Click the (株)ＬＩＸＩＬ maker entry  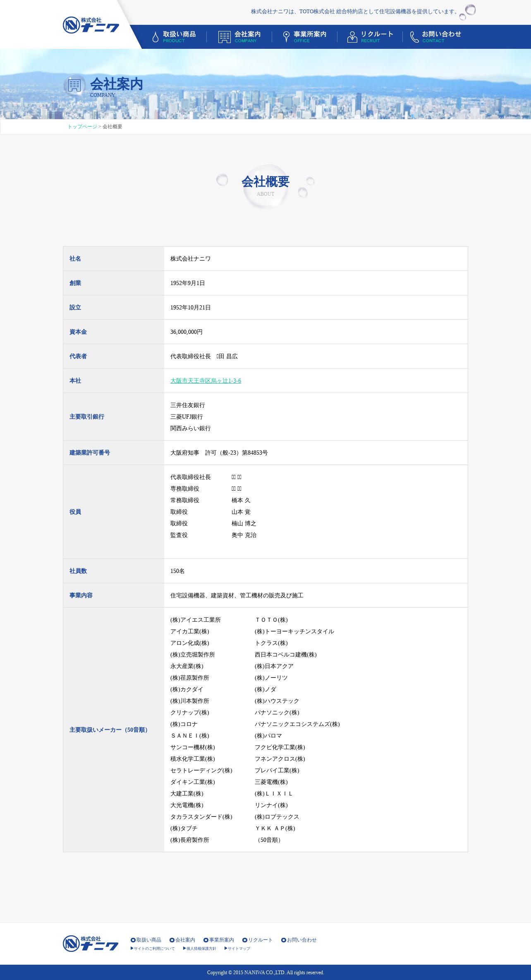[x=274, y=794]
